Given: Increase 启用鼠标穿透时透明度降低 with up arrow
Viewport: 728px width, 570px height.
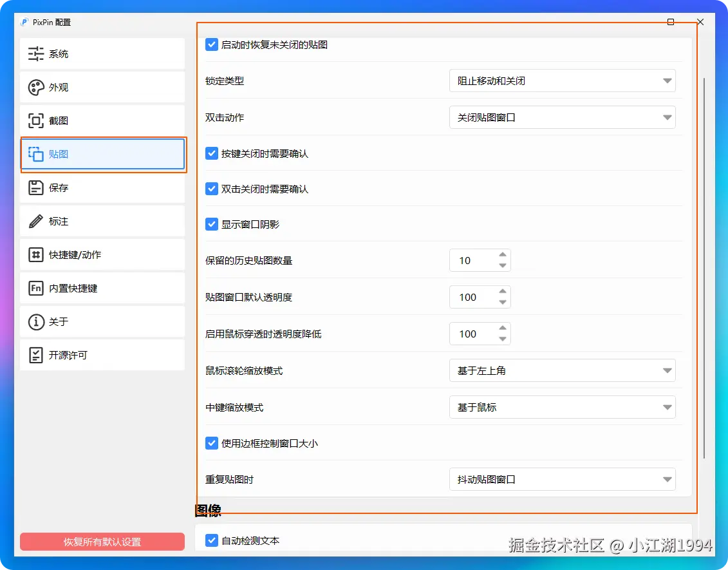Looking at the screenshot, I should [503, 328].
